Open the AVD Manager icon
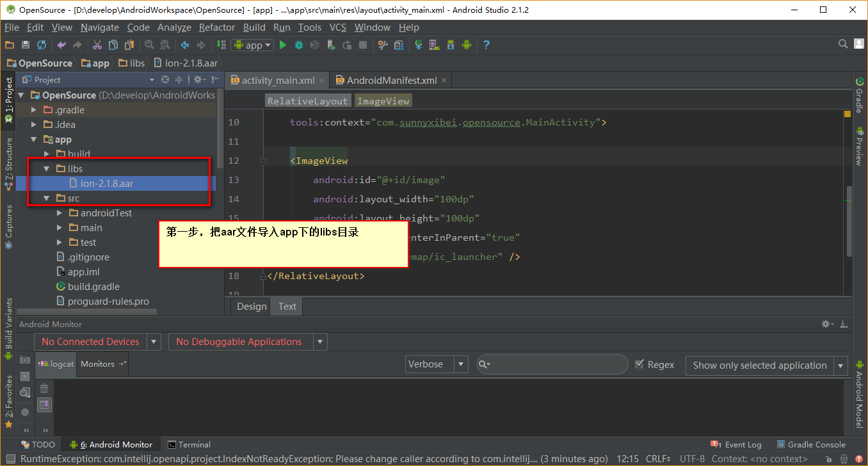The height and width of the screenshot is (466, 868). (435, 45)
